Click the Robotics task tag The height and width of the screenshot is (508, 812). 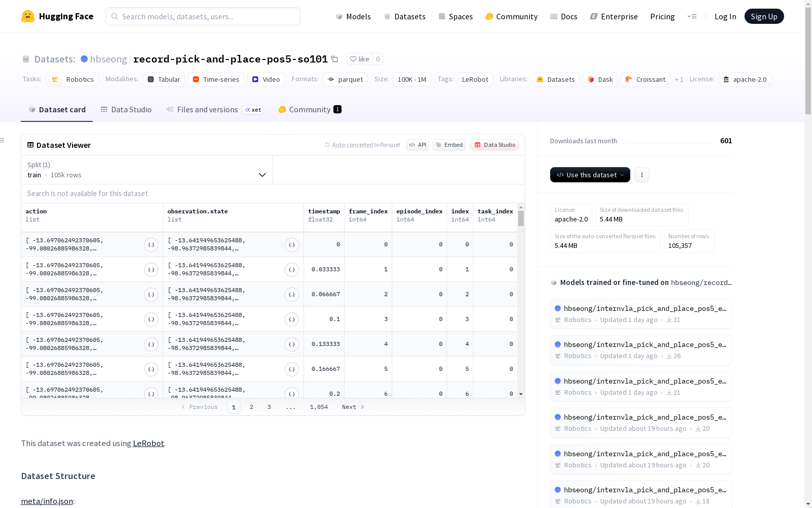[x=72, y=79]
